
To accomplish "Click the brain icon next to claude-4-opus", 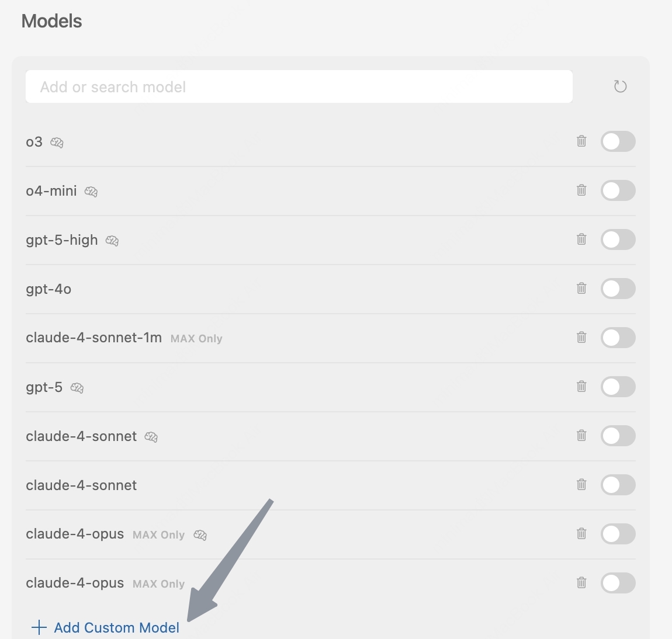I will coord(200,535).
